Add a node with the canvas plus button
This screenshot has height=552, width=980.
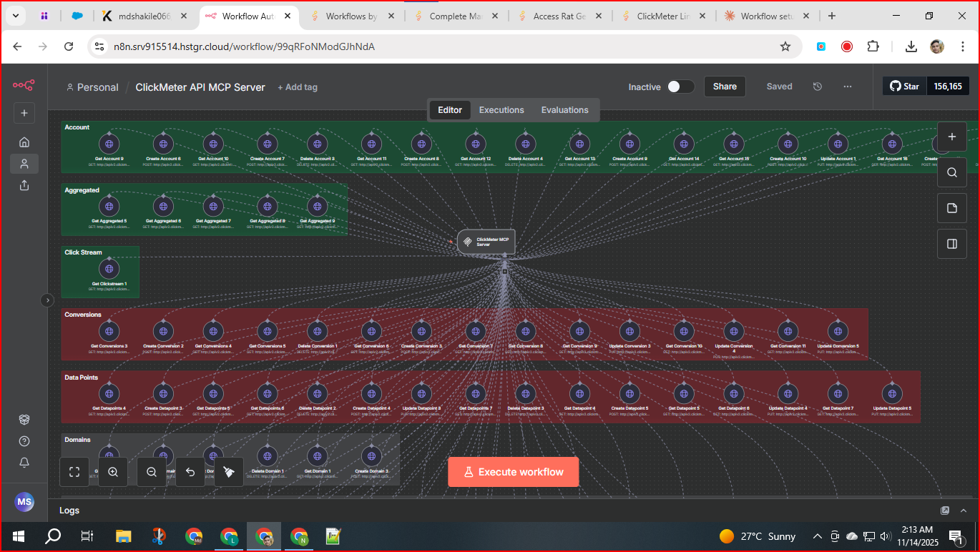(x=952, y=137)
